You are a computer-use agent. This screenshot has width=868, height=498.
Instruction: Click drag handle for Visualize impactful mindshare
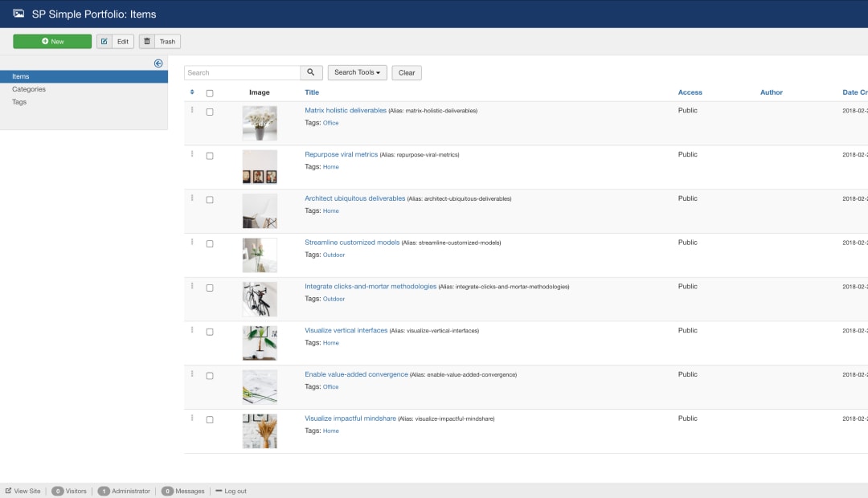click(192, 418)
